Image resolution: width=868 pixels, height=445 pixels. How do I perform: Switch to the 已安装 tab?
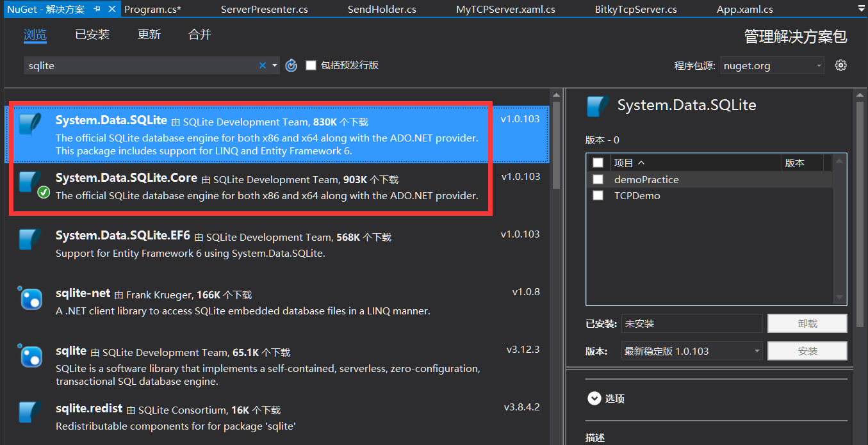tap(92, 35)
